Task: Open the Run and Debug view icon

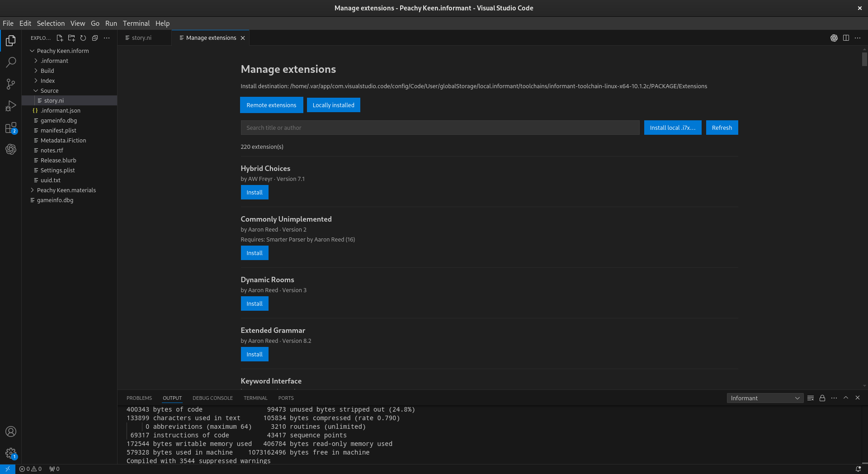Action: (11, 106)
